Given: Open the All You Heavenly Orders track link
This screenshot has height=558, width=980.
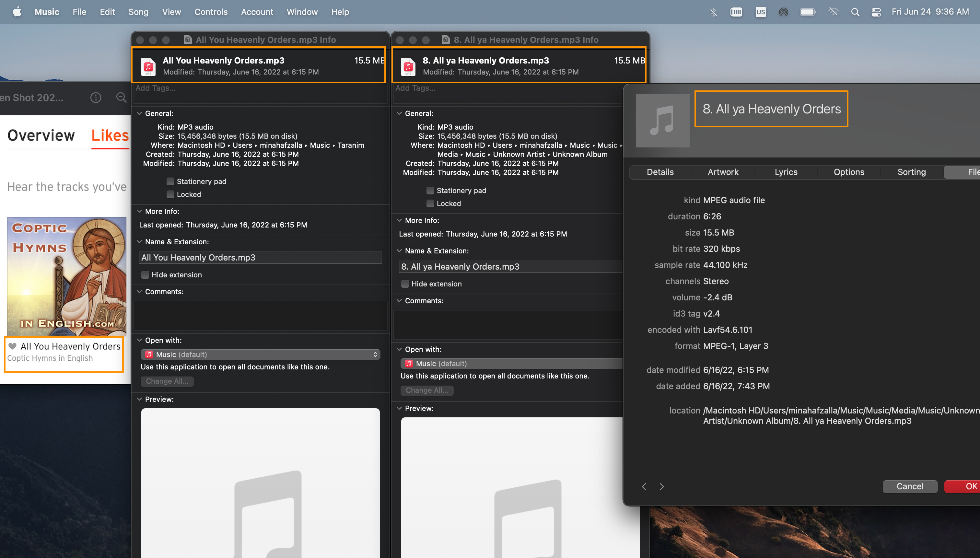Looking at the screenshot, I should 71,346.
